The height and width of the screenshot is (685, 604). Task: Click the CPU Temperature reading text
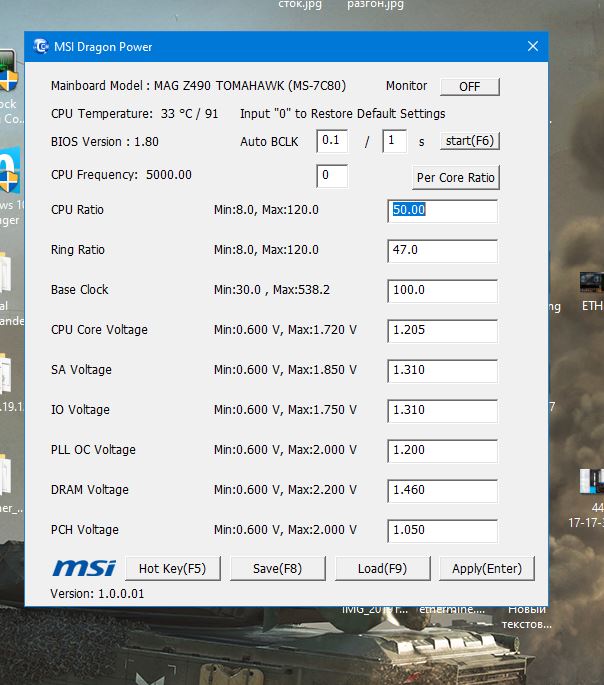(x=135, y=114)
